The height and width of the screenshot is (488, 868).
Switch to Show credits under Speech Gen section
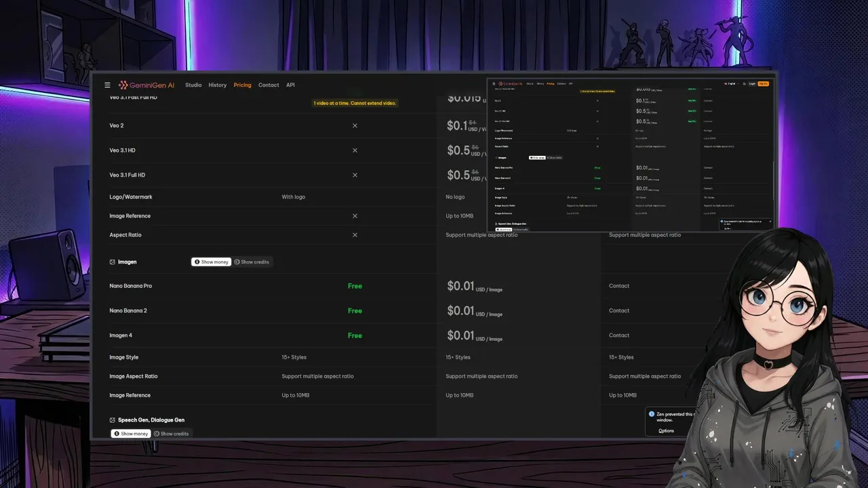[172, 434]
